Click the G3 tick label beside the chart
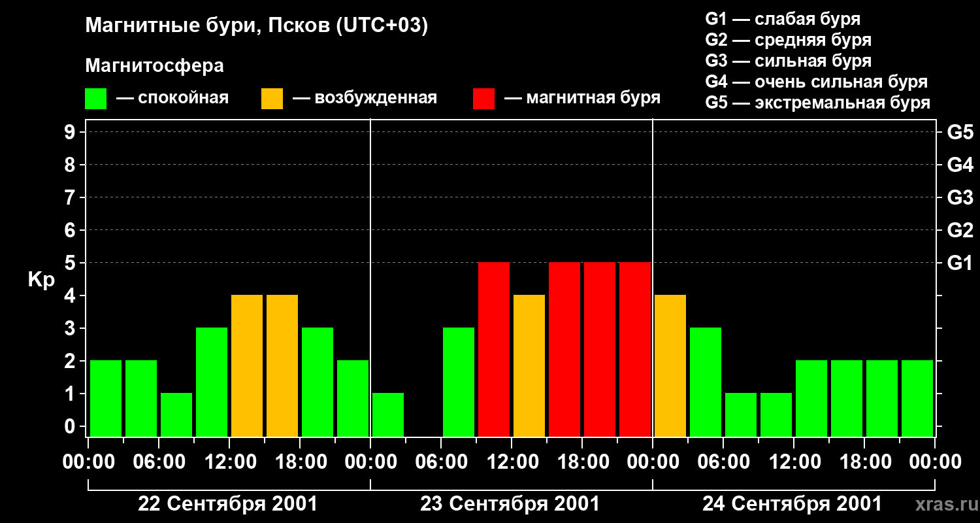The image size is (980, 523). click(960, 198)
